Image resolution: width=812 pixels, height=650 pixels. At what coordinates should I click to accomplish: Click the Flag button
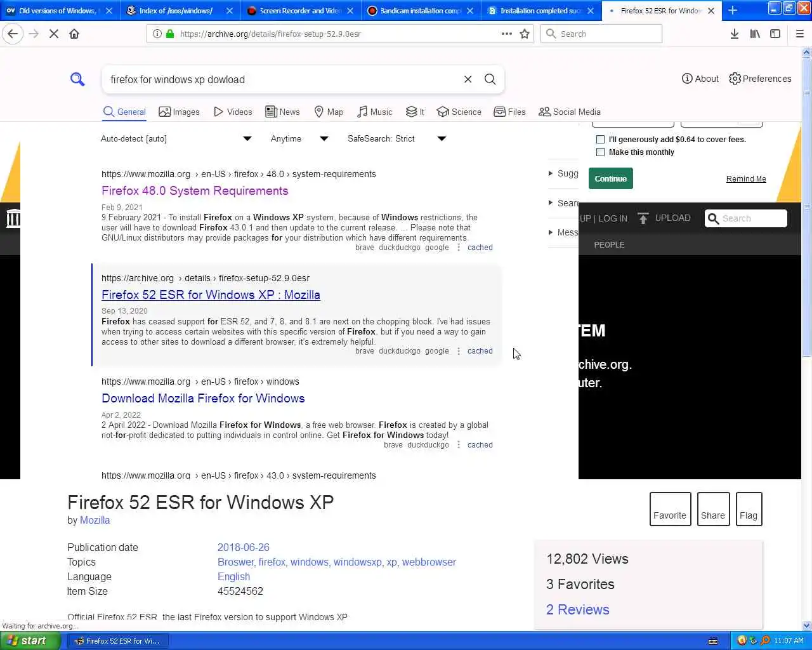tap(749, 509)
